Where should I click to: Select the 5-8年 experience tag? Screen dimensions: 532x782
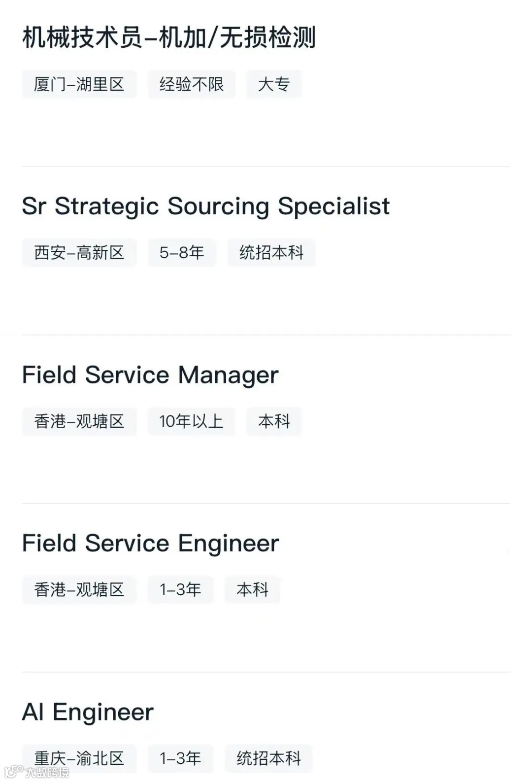[181, 253]
